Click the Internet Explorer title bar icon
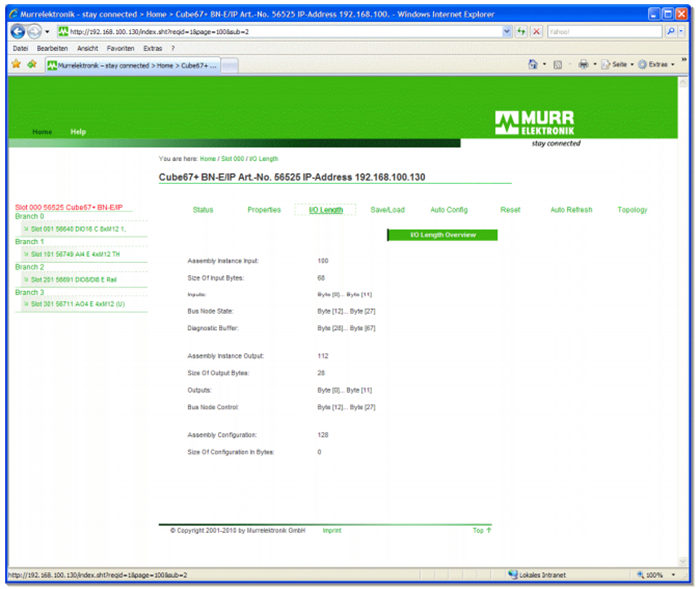This screenshot has height=589, width=699. click(x=14, y=14)
